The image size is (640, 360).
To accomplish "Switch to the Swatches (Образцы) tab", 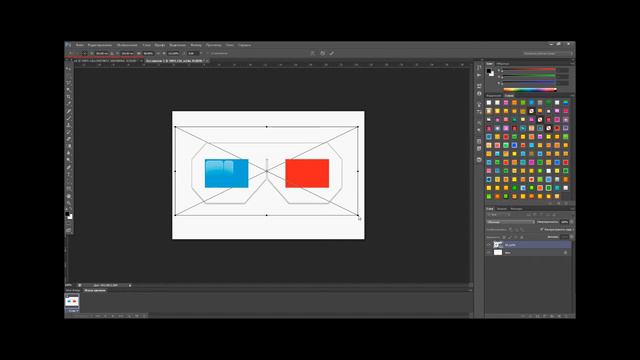I will pos(502,64).
